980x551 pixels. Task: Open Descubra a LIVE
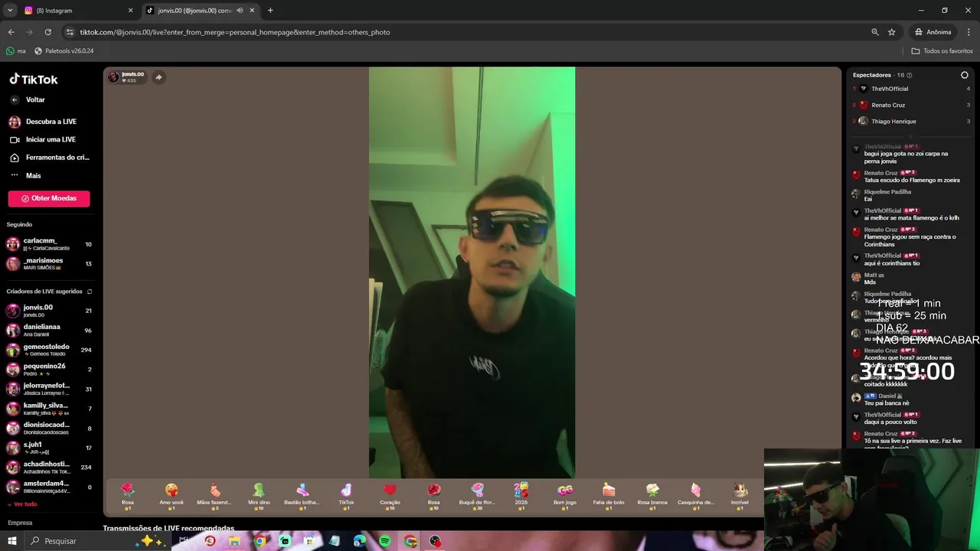coord(51,122)
